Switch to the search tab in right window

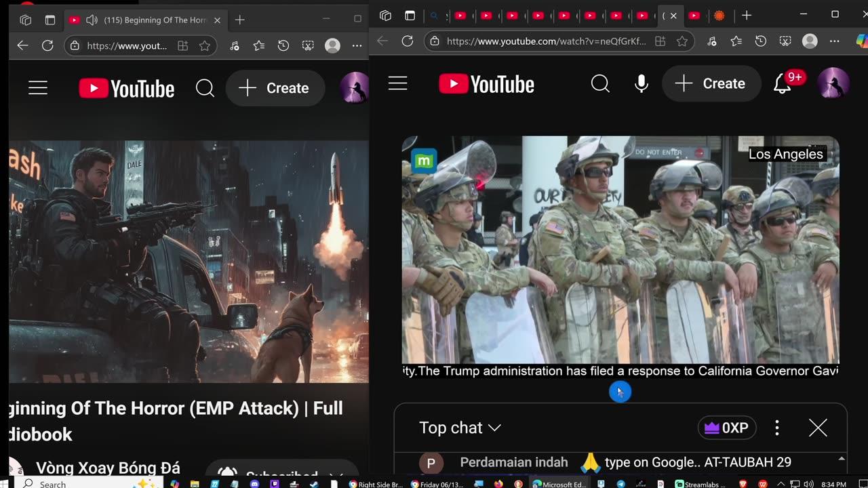coord(435,16)
